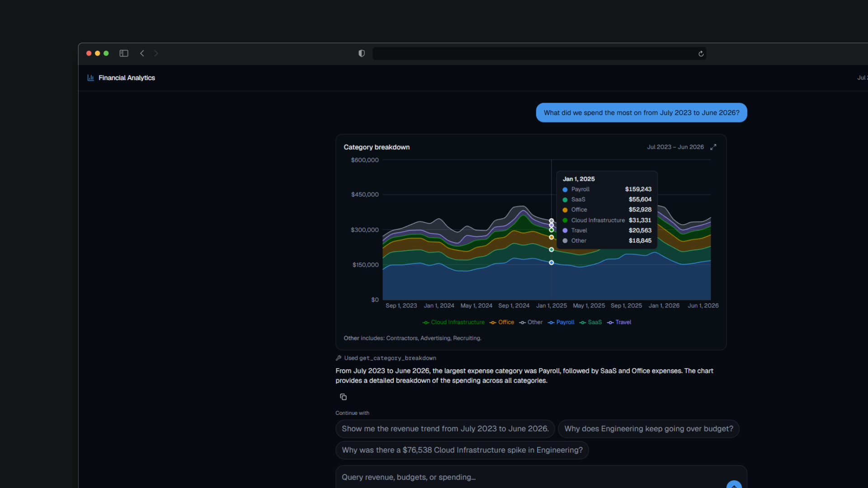
Task: Open the Financial Analytics home title
Action: point(127,78)
